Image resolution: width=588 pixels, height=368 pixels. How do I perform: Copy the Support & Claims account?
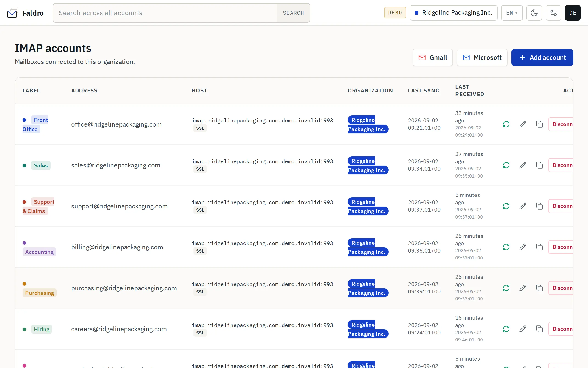click(x=539, y=206)
